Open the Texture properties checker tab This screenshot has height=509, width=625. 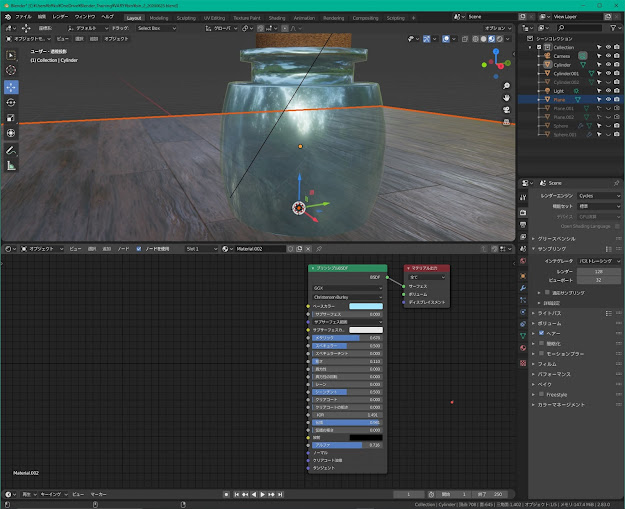(x=523, y=363)
